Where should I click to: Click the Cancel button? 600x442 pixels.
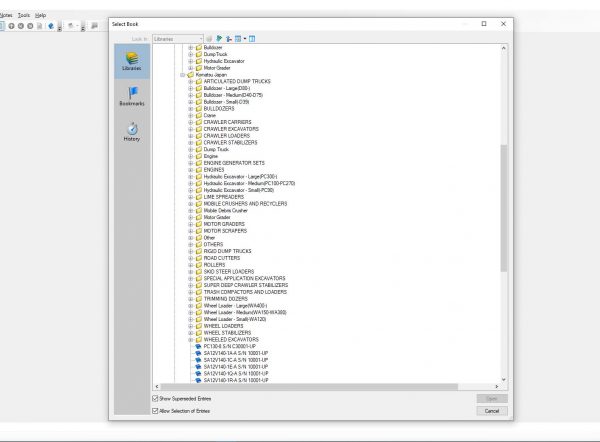coord(492,411)
